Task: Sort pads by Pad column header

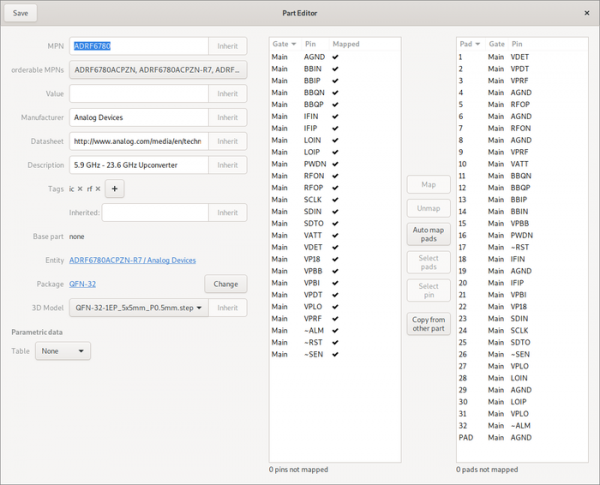Action: point(468,44)
